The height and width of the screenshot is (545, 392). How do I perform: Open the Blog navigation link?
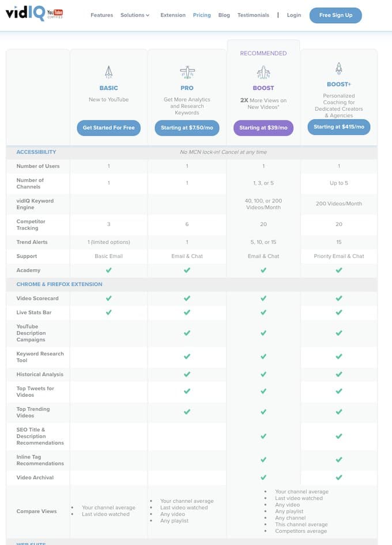point(224,15)
